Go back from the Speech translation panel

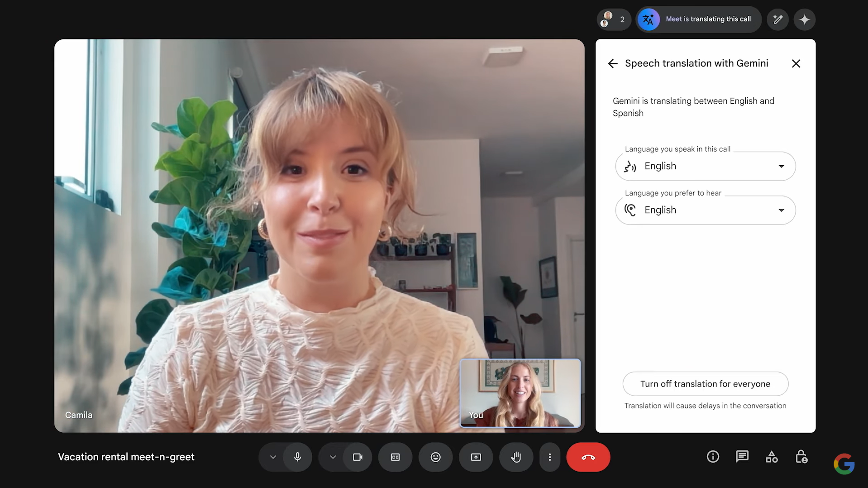click(x=613, y=64)
